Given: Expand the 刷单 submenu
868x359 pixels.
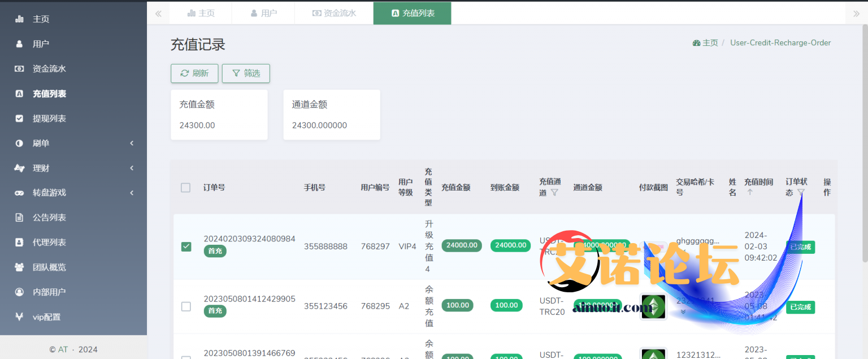Looking at the screenshot, I should pos(132,143).
